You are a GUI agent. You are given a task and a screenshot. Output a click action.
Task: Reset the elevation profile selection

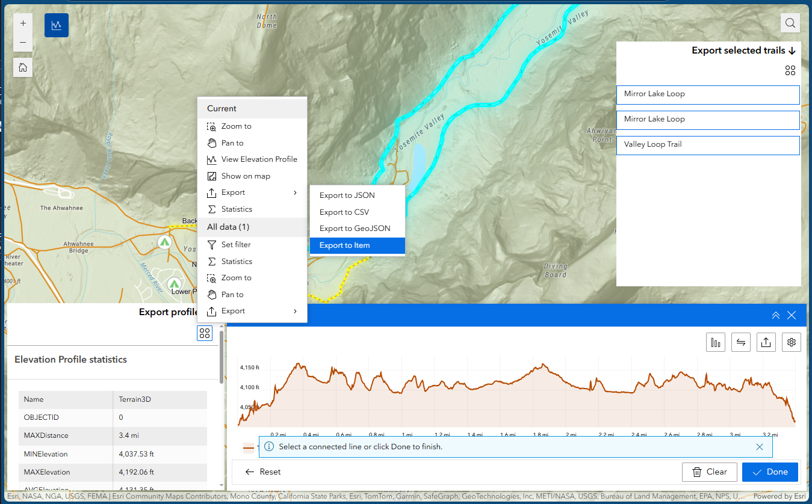[x=262, y=472]
